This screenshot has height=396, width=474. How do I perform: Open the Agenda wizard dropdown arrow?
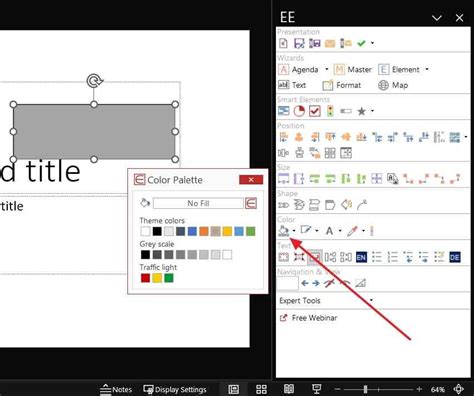326,69
